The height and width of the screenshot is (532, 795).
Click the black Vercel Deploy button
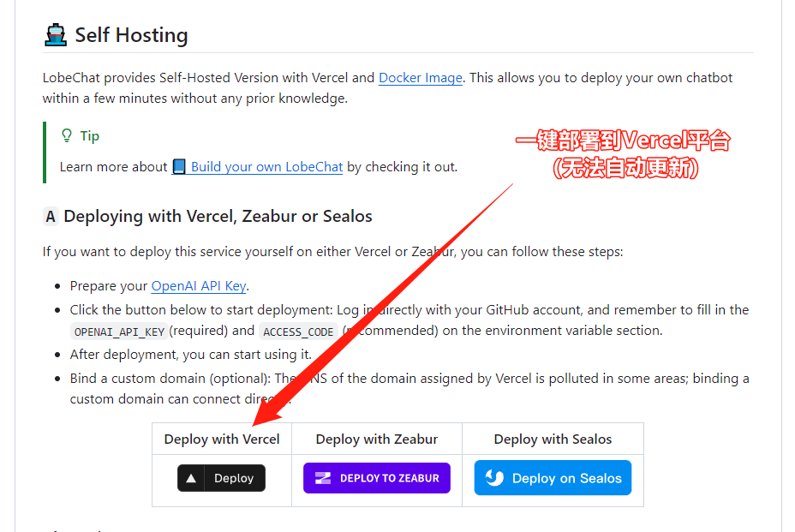point(221,478)
